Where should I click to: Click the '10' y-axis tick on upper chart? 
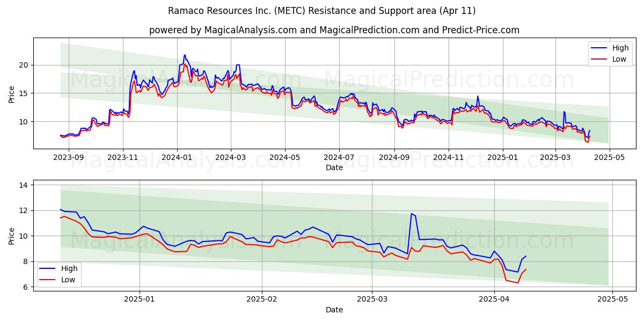pyautogui.click(x=24, y=122)
